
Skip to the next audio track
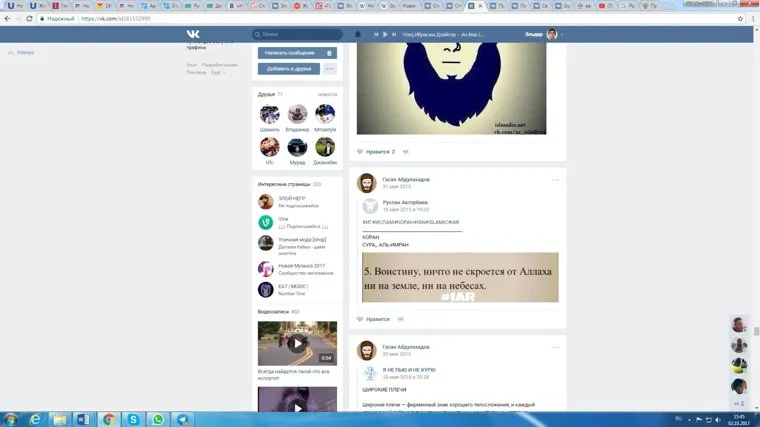point(397,34)
